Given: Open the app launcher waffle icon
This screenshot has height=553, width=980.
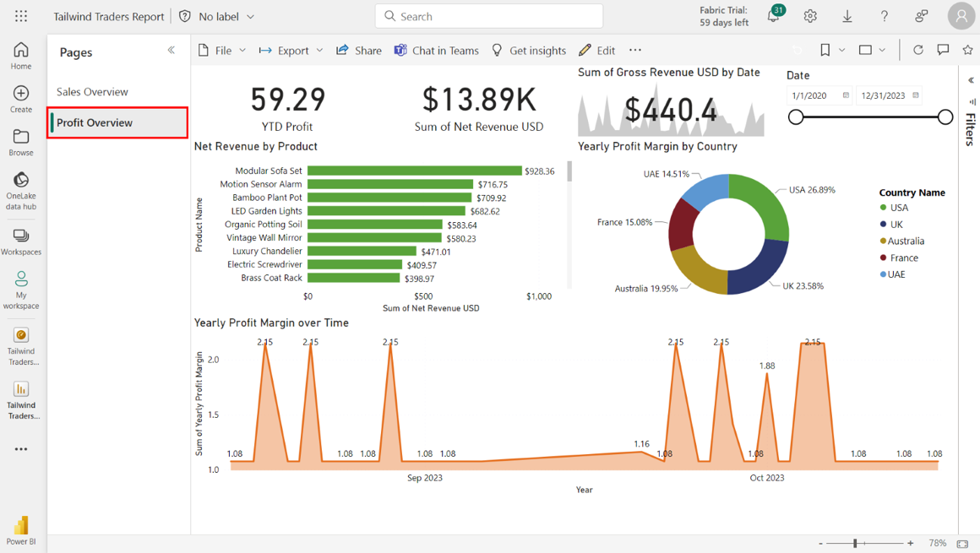Looking at the screenshot, I should coord(21,16).
